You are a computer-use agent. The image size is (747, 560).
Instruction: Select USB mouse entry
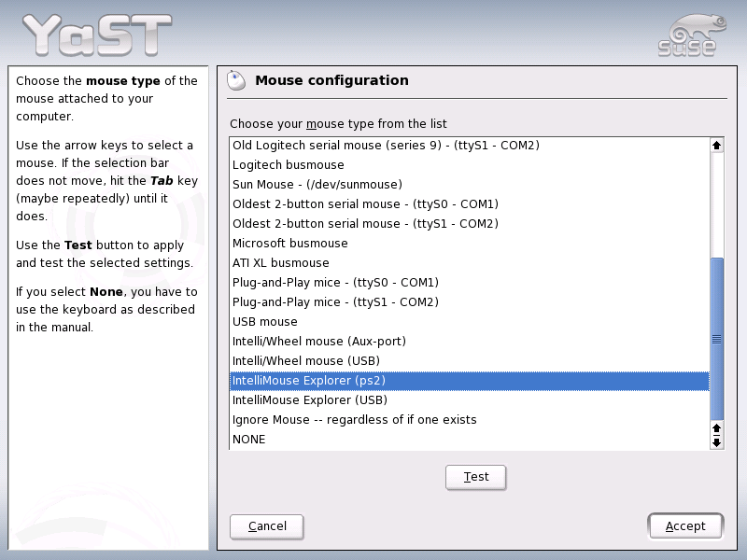pyautogui.click(x=470, y=321)
